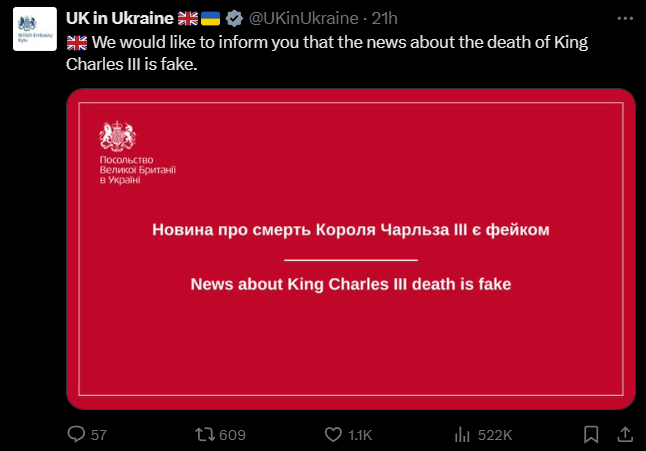Bookmark this UK in Ukraine tweet
Screen dimensions: 646x451
pyautogui.click(x=591, y=434)
